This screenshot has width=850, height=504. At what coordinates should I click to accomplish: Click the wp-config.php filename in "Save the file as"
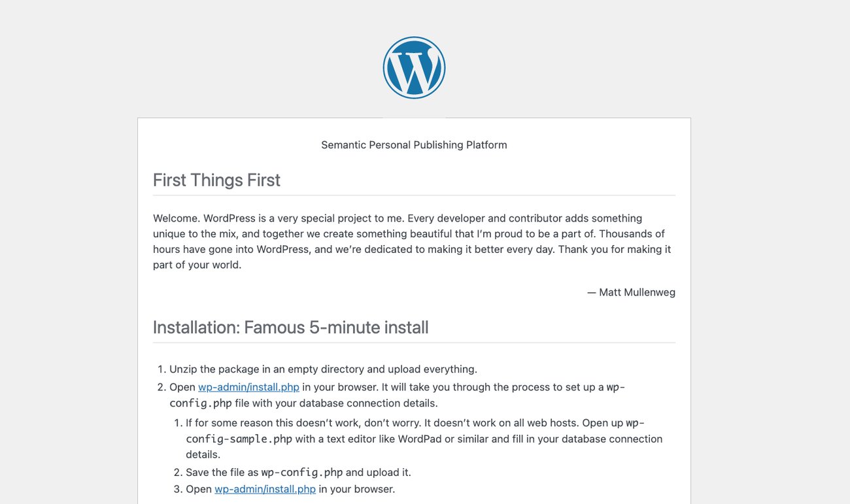pyautogui.click(x=301, y=472)
